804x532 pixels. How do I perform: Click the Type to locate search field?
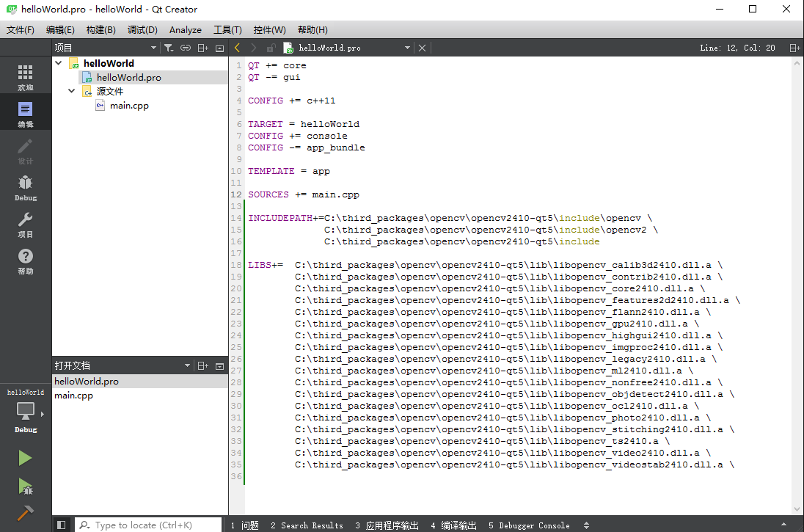(149, 525)
